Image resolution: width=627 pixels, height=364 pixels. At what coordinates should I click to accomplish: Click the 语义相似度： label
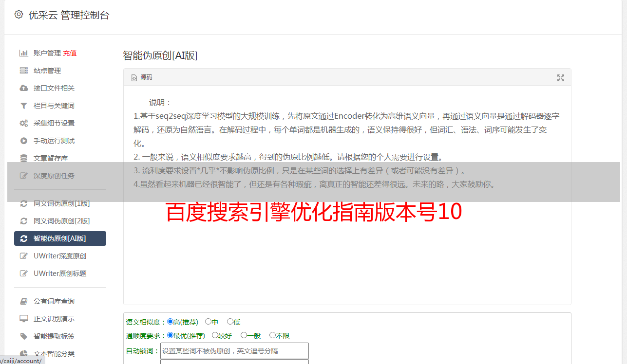146,322
